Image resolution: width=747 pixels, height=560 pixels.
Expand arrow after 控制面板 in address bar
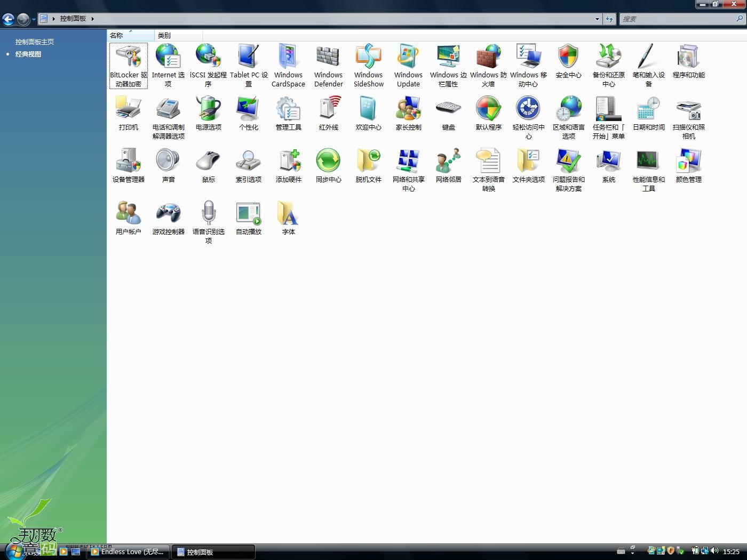coord(92,19)
